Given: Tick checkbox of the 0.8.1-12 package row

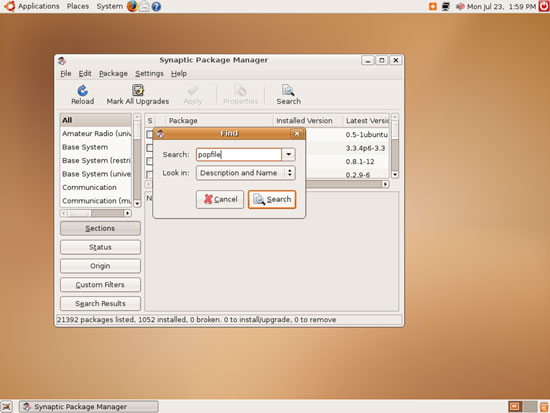Looking at the screenshot, I should 149,161.
